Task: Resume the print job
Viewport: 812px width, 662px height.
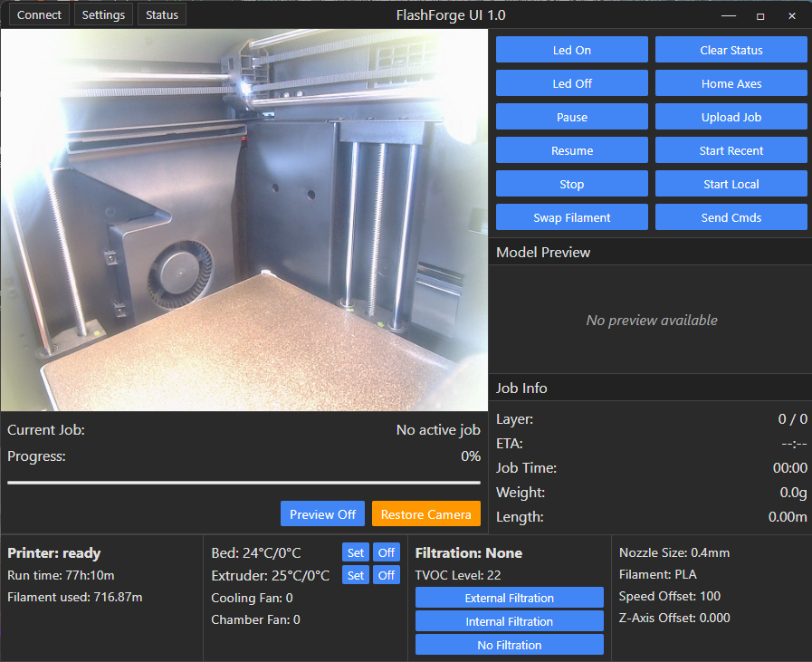Action: pos(572,150)
